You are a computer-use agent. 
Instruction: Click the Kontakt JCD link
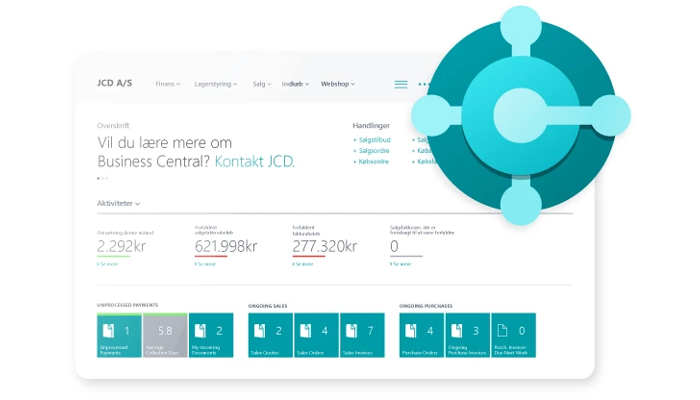click(254, 161)
